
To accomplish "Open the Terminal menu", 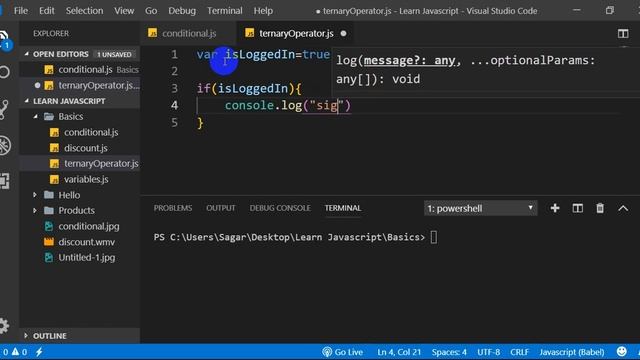I will pos(224,11).
